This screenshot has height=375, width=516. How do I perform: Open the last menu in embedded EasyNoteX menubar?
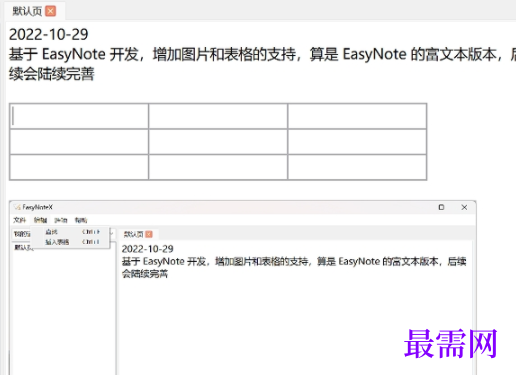click(x=81, y=220)
